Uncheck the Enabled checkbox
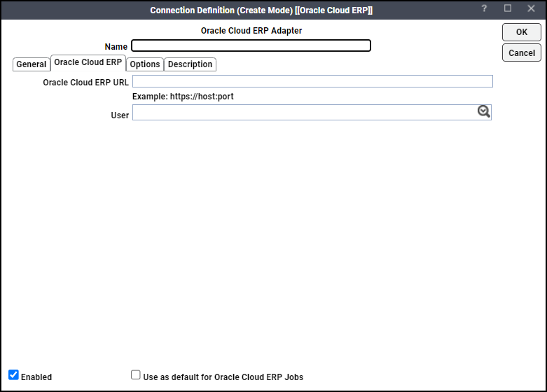The width and height of the screenshot is (547, 392). point(13,375)
